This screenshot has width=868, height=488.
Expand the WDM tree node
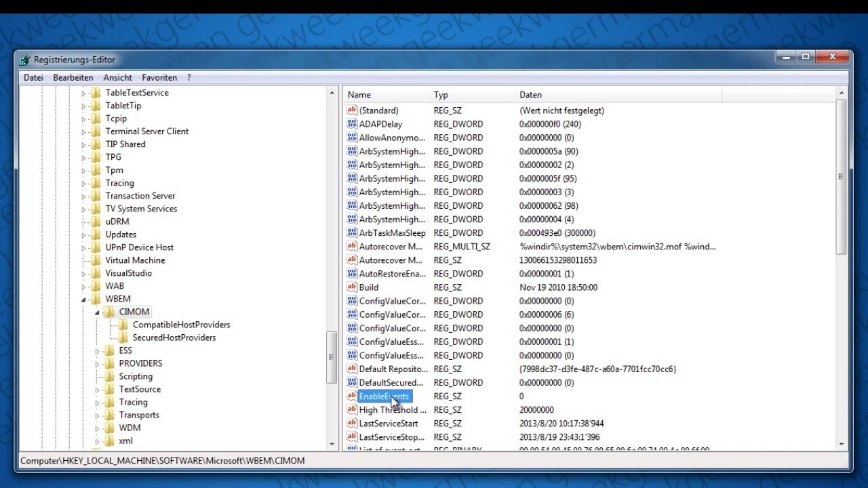click(98, 428)
